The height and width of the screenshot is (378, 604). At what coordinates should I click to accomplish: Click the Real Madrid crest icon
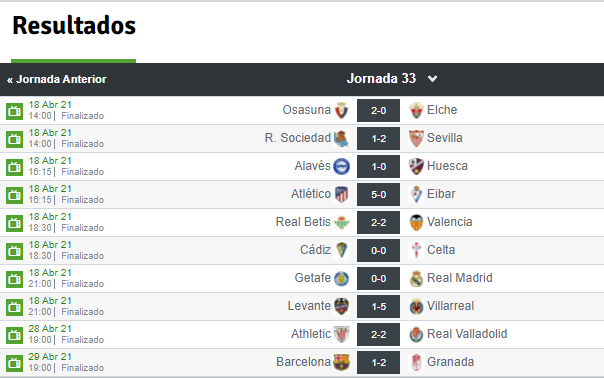pyautogui.click(x=416, y=279)
